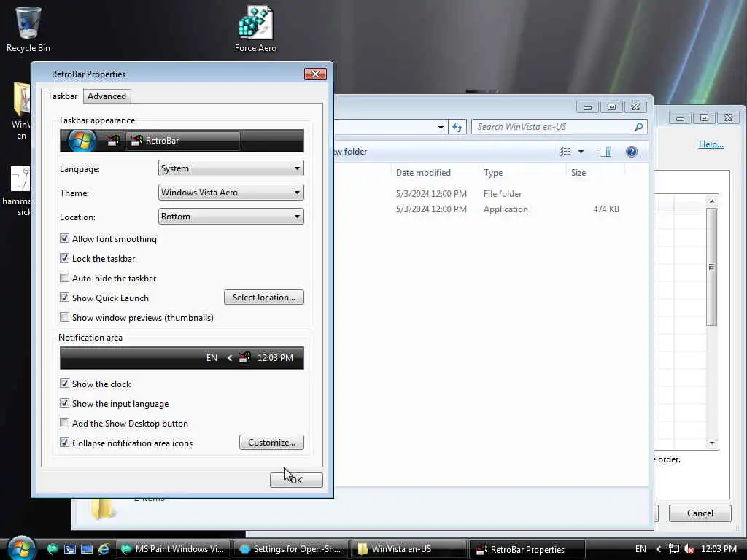The height and width of the screenshot is (560, 747).
Task: Toggle Allow font smoothing checkbox
Action: [x=64, y=238]
